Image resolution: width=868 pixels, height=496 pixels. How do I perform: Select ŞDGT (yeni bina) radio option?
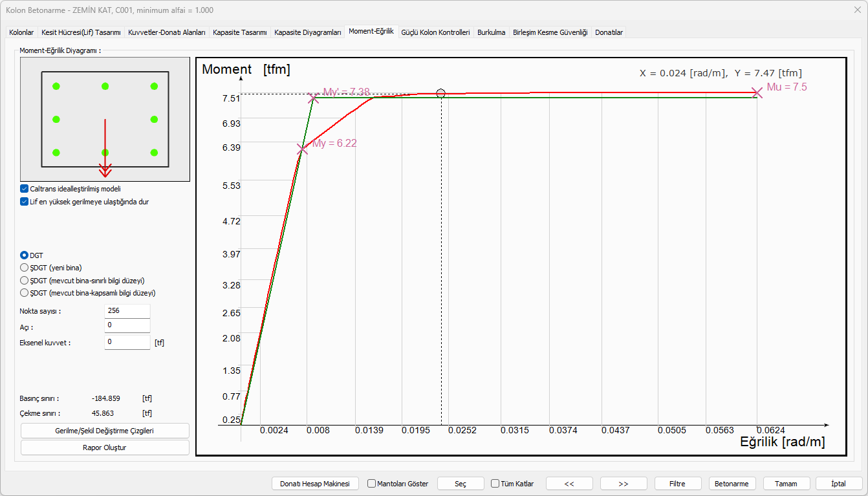pyautogui.click(x=25, y=268)
